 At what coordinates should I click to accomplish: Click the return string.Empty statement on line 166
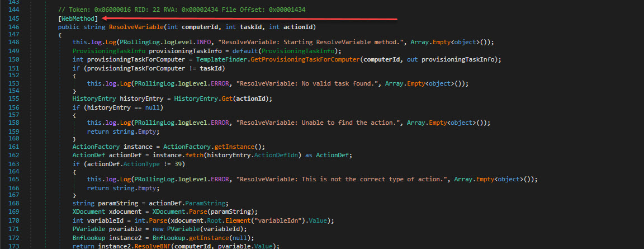[123, 188]
